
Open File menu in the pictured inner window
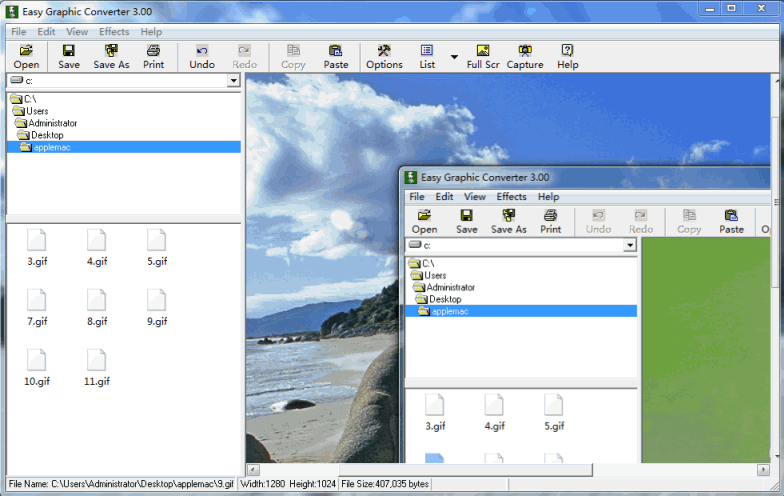(416, 196)
